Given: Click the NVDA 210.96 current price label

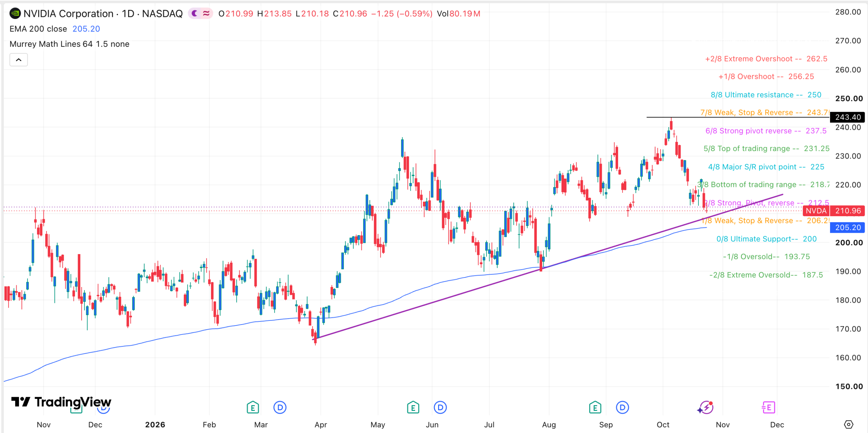Looking at the screenshot, I should tap(834, 211).
